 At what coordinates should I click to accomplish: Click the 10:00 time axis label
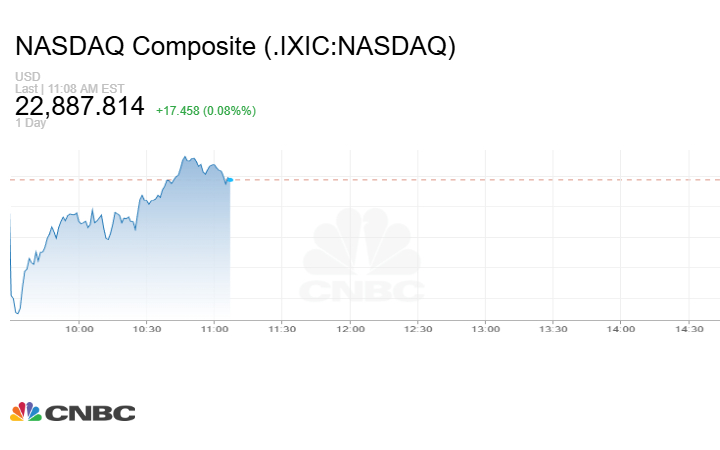tap(79, 329)
